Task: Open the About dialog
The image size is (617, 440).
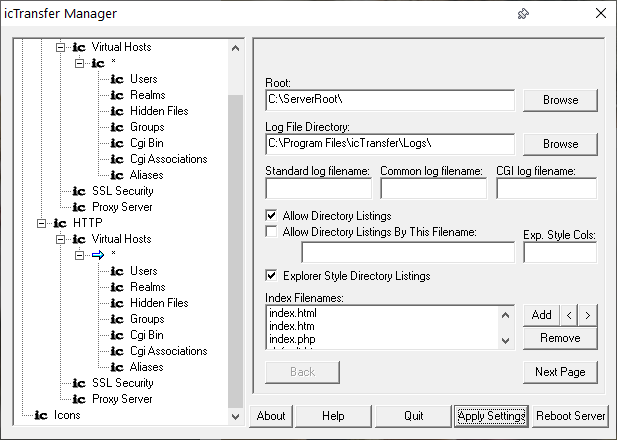Action: (x=271, y=416)
